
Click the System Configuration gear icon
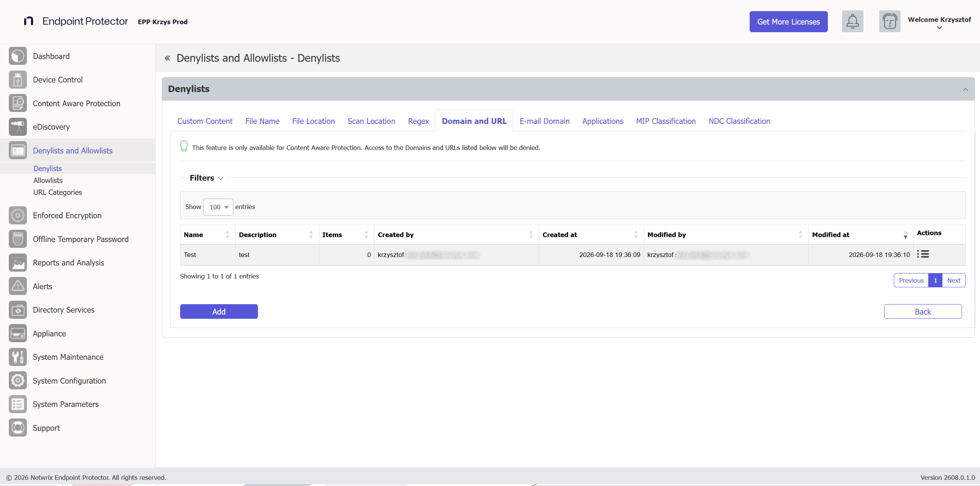[x=18, y=381]
